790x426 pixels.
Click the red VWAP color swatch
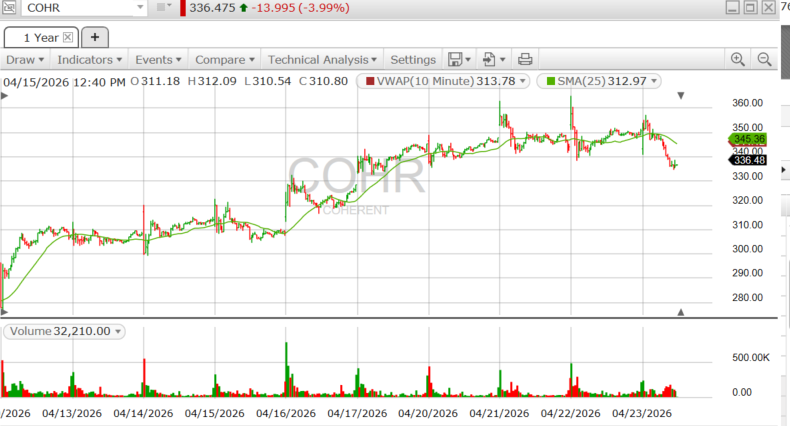pyautogui.click(x=370, y=81)
